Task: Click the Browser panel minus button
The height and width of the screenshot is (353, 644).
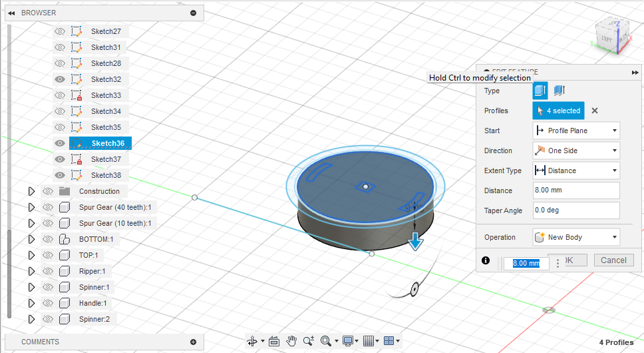Action: point(193,13)
